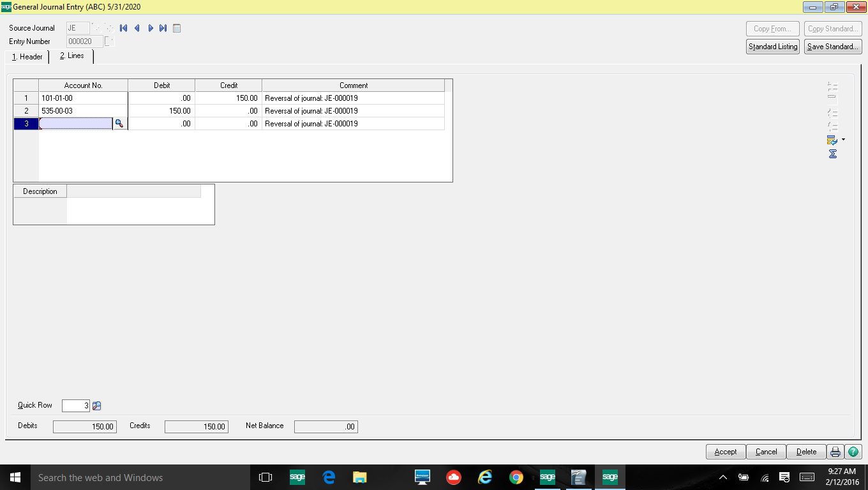Image resolution: width=868 pixels, height=490 pixels.
Task: Click inside the Quick Row field
Action: click(x=75, y=405)
